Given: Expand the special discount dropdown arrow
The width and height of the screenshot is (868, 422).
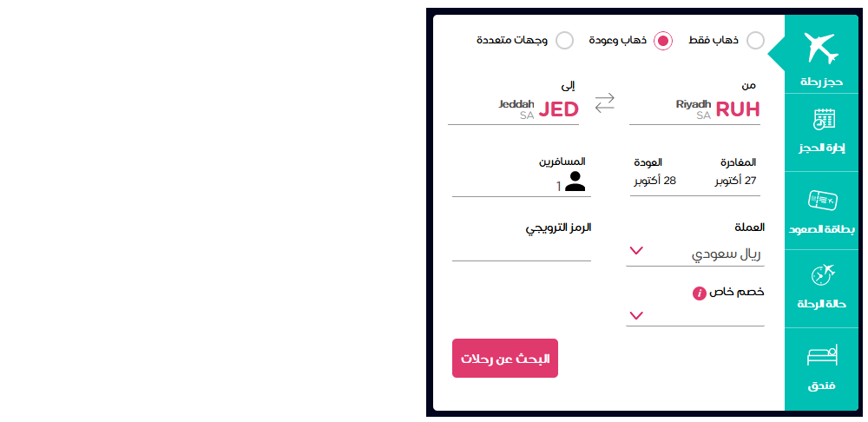Looking at the screenshot, I should (x=636, y=316).
